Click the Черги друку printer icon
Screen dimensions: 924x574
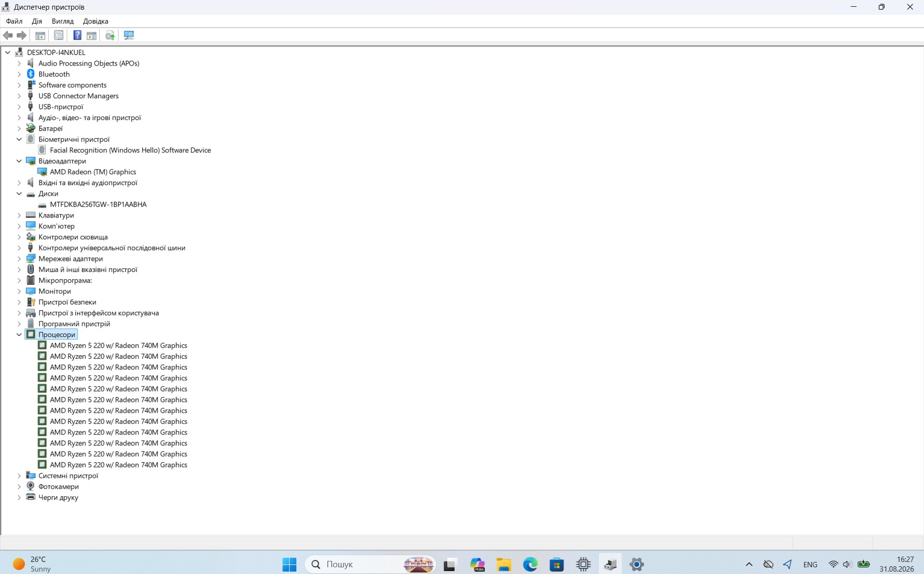tap(31, 497)
